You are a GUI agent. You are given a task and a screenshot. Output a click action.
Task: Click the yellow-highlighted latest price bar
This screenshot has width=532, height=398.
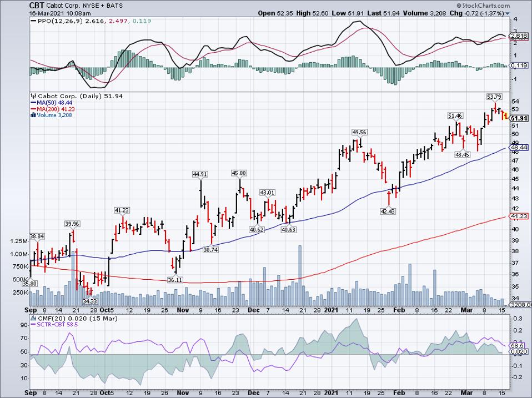(505, 115)
